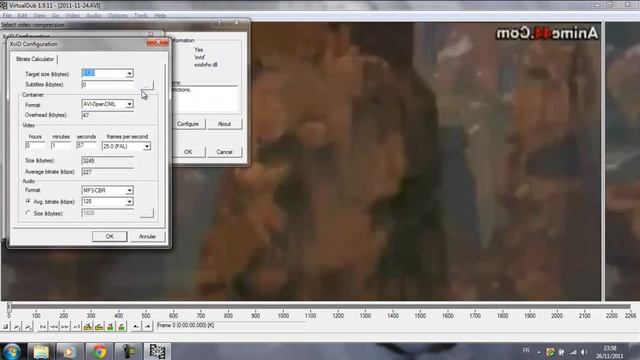Select the audio Size (kbytes) radio button
This screenshot has height=360, width=640.
pos(28,213)
